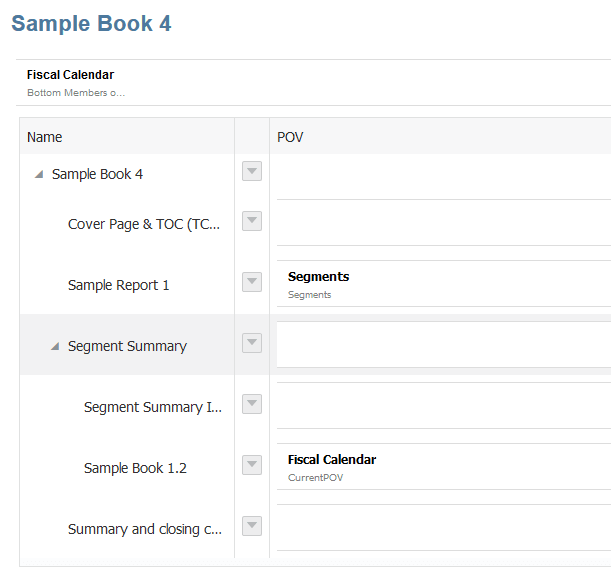Select the Cover Page & TOC item
611x573 pixels.
click(x=144, y=224)
